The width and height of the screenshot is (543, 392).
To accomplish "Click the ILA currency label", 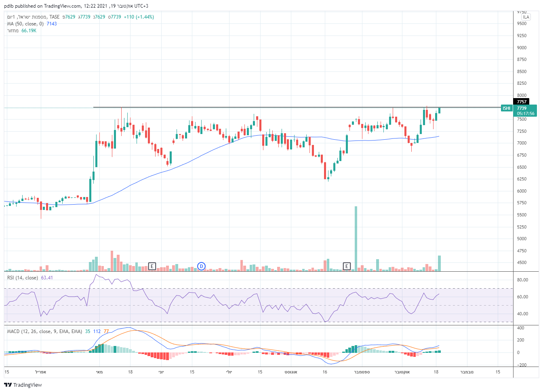I will 526,17.
